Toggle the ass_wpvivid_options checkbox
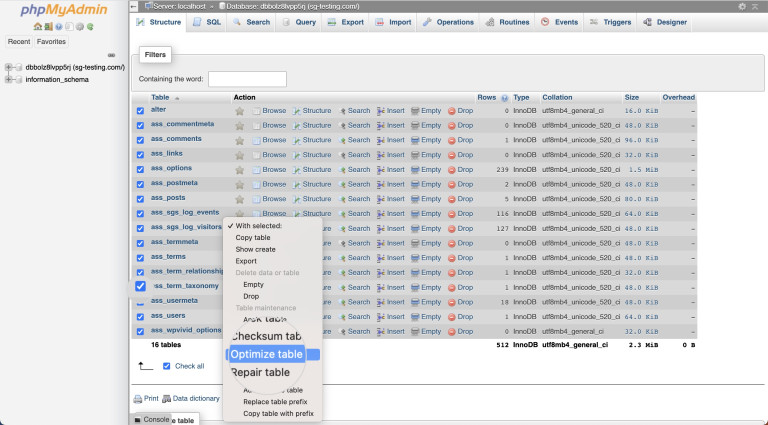768x425 pixels. (x=140, y=331)
